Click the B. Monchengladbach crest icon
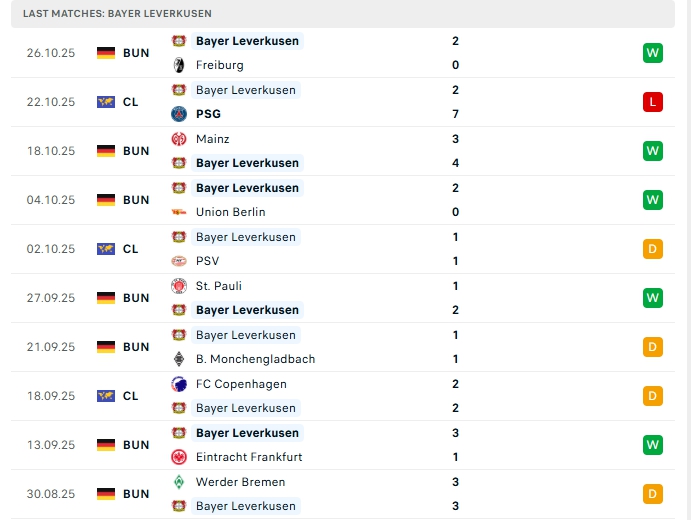Image resolution: width=691 pixels, height=520 pixels. tap(179, 359)
